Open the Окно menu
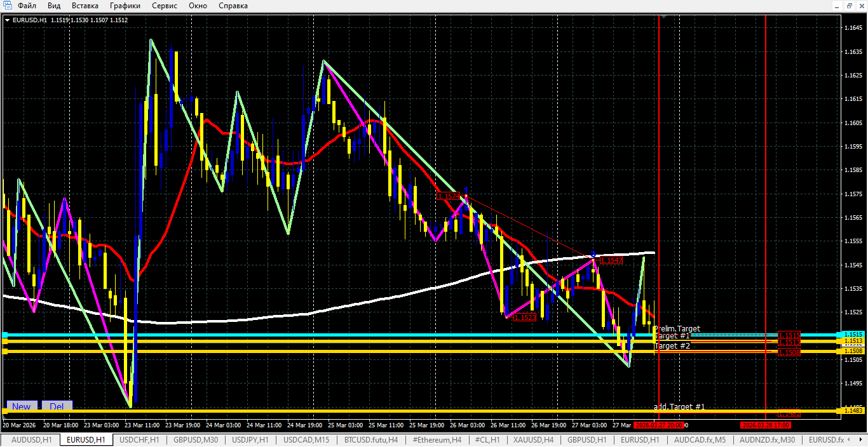 (x=198, y=6)
